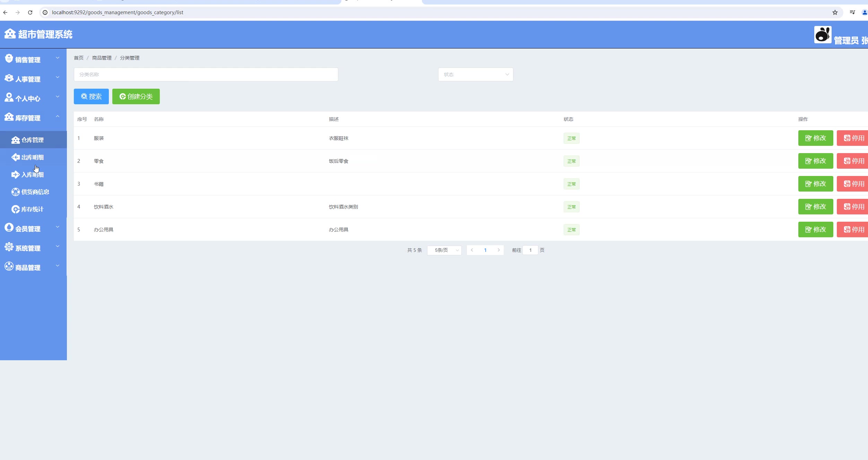
Task: Click the 描述 column header
Action: tap(334, 119)
